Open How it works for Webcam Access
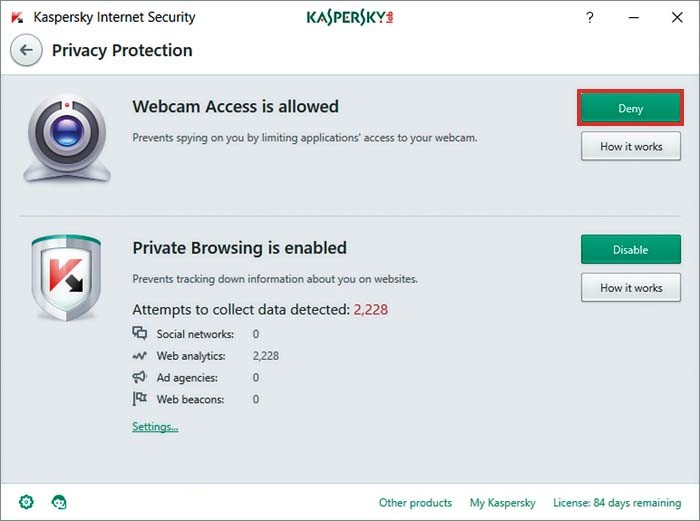 coord(630,147)
